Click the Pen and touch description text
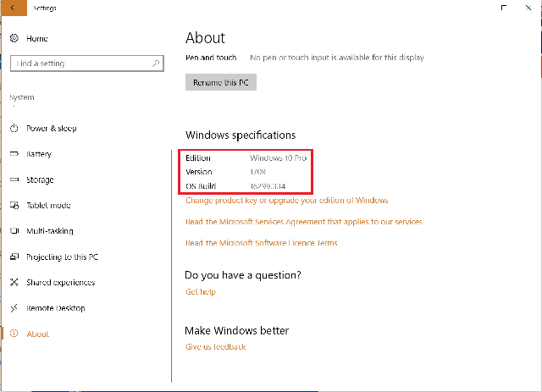This screenshot has height=392, width=542. coord(337,58)
